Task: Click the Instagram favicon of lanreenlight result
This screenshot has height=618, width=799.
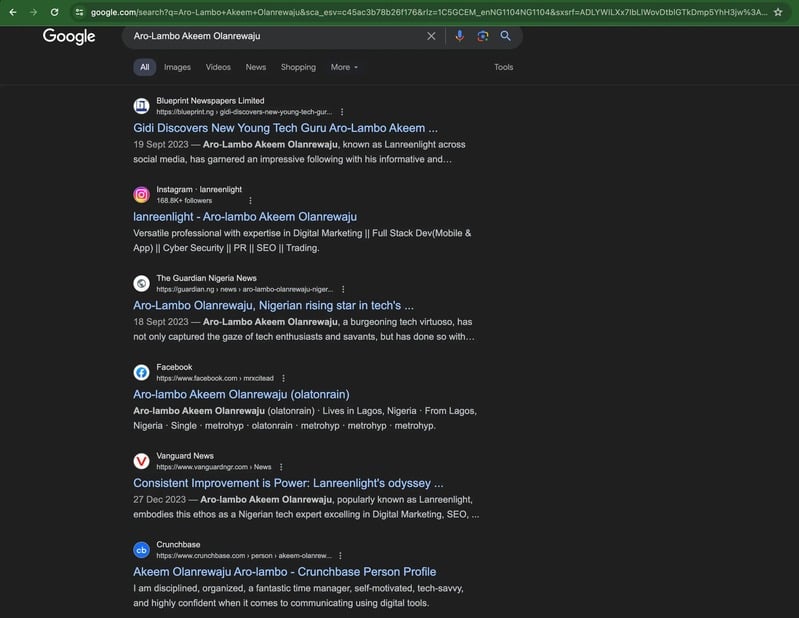Action: [141, 195]
